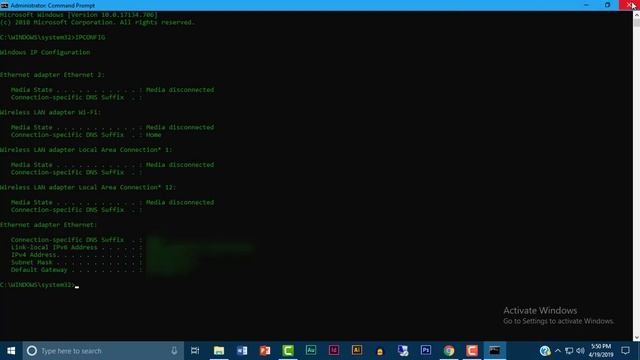This screenshot has width=640, height=360.
Task: Open the green Camtasia taskbar app
Action: coord(288,351)
